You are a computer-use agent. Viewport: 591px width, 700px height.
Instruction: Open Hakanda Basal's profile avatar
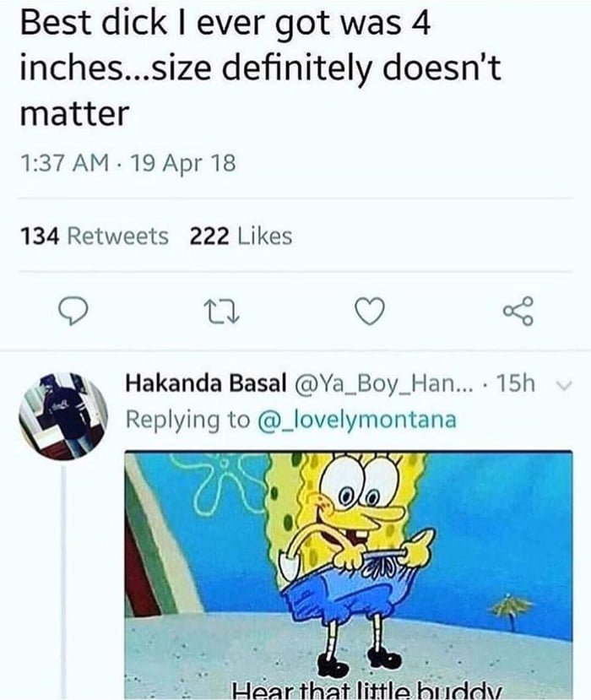(x=64, y=415)
